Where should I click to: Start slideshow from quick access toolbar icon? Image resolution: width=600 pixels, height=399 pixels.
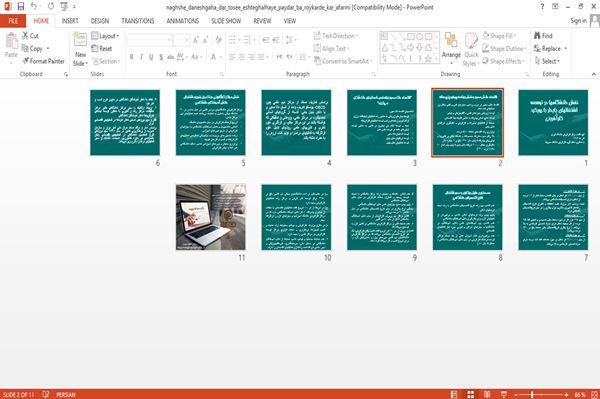click(64, 7)
